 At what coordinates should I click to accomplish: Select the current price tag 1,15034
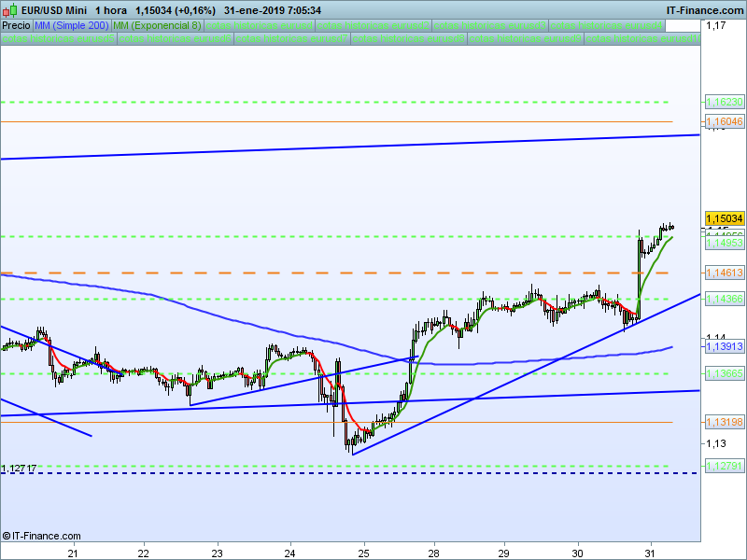pos(724,217)
